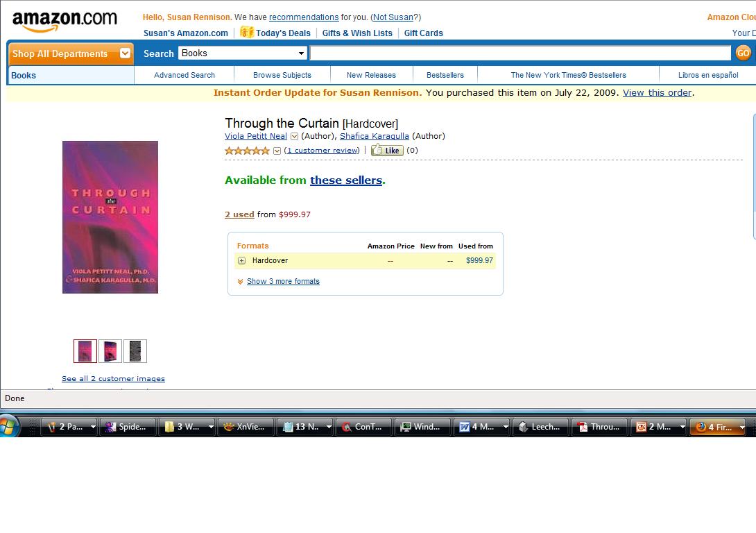Open the Spider taskbar application
The width and height of the screenshot is (756, 533).
click(128, 426)
